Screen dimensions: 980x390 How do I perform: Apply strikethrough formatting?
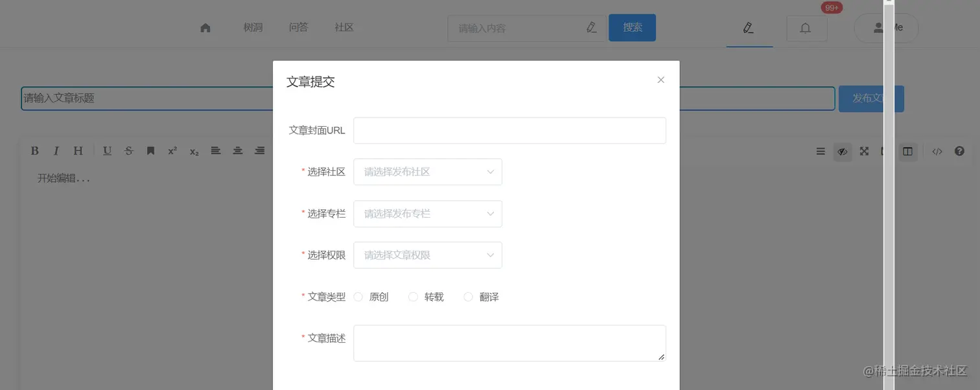[x=128, y=150]
